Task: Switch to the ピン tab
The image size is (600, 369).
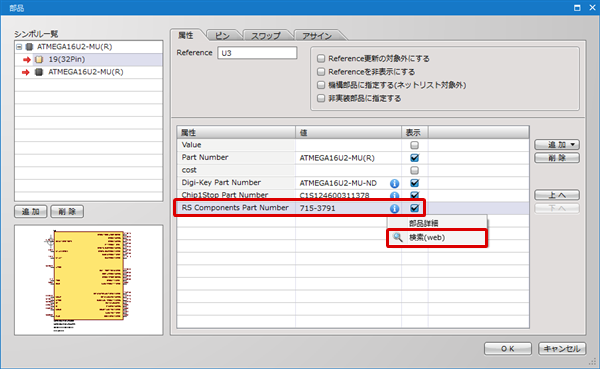Action: click(x=222, y=36)
